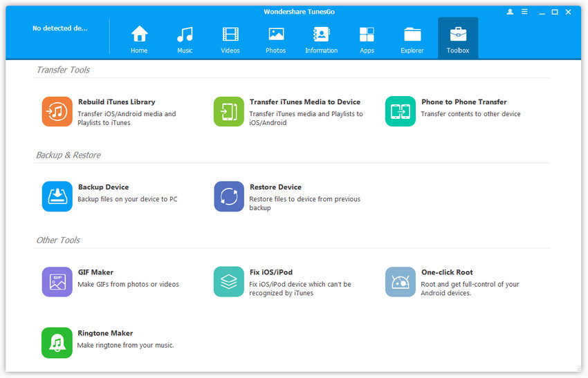This screenshot has width=588, height=378.
Task: Open the Information tab
Action: [x=321, y=39]
